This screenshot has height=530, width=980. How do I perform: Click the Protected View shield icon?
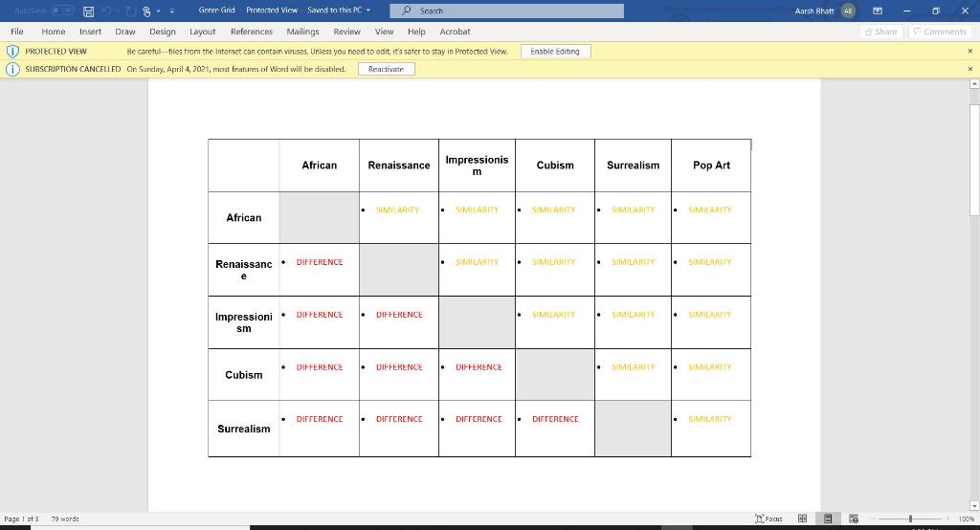tap(11, 52)
